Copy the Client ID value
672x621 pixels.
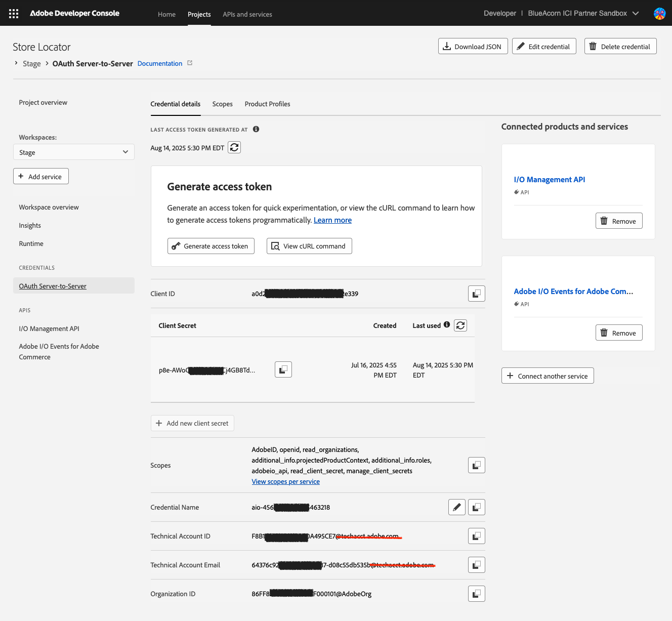(x=477, y=294)
